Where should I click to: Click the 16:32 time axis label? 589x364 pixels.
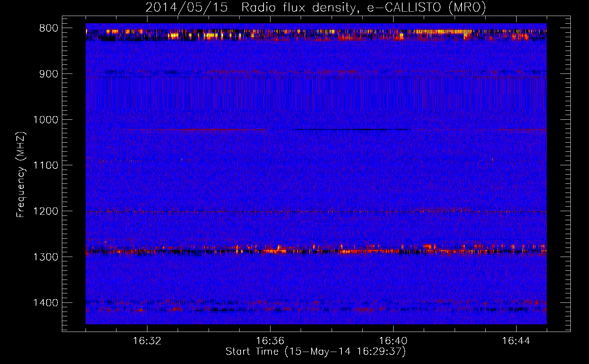point(147,341)
